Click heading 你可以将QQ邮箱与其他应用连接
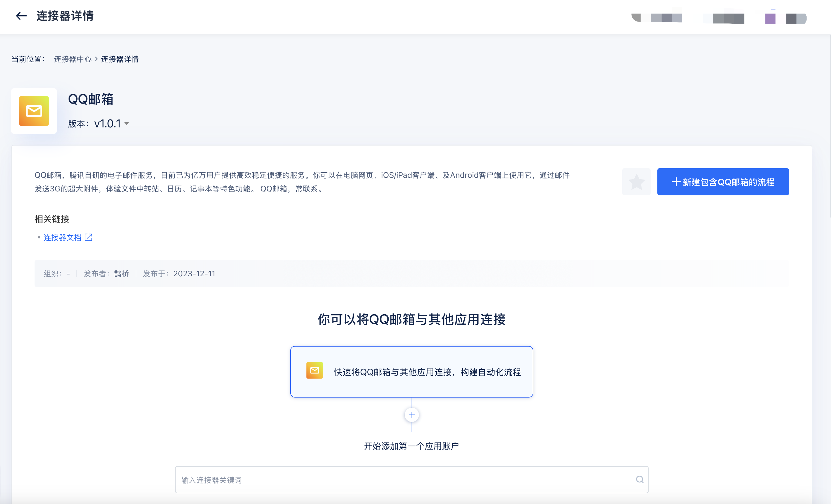The width and height of the screenshot is (831, 504). click(x=412, y=319)
